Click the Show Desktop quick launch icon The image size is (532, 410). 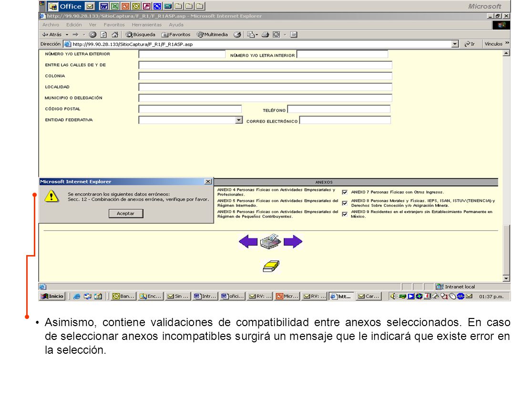tap(98, 297)
